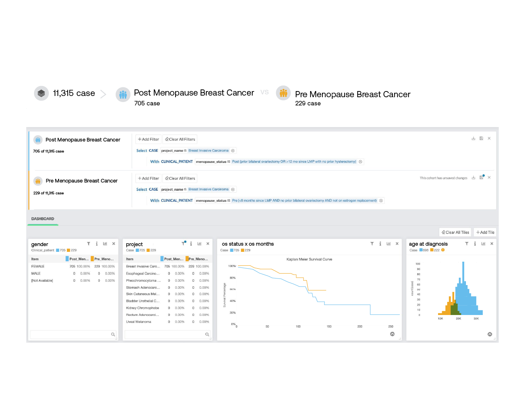The image size is (525, 420).
Task: Click blue Post_Men swatch in gender header
Action: (67, 259)
